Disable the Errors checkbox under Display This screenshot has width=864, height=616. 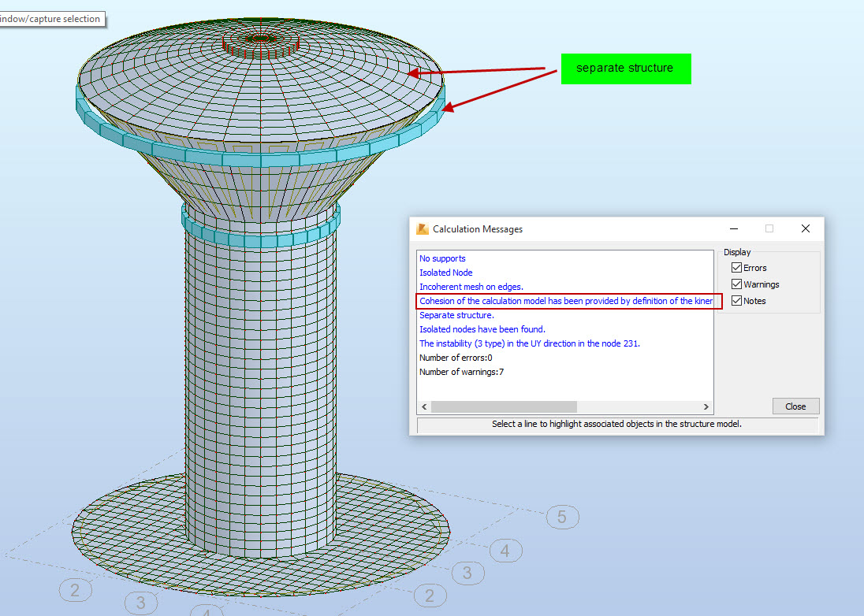coord(735,267)
